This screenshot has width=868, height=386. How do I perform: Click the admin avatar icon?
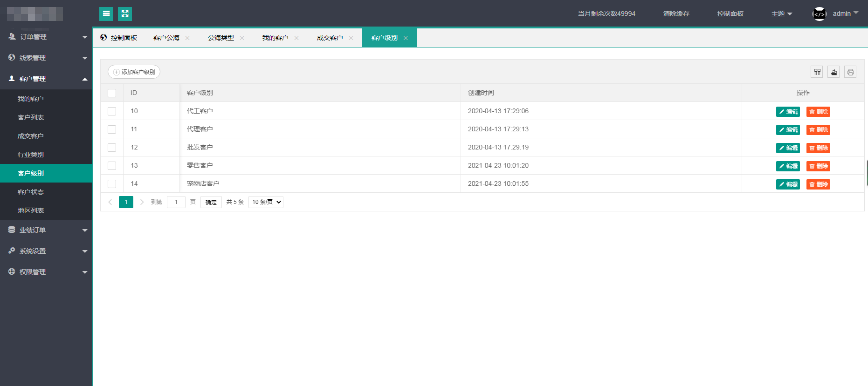tap(819, 14)
